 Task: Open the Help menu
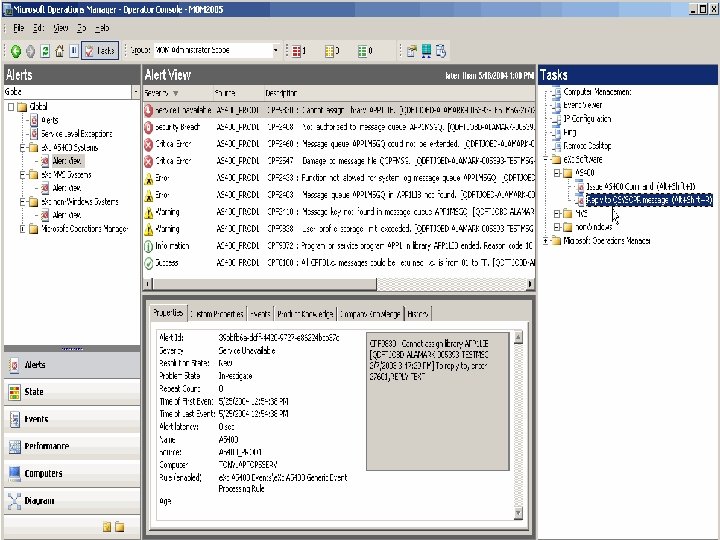102,28
